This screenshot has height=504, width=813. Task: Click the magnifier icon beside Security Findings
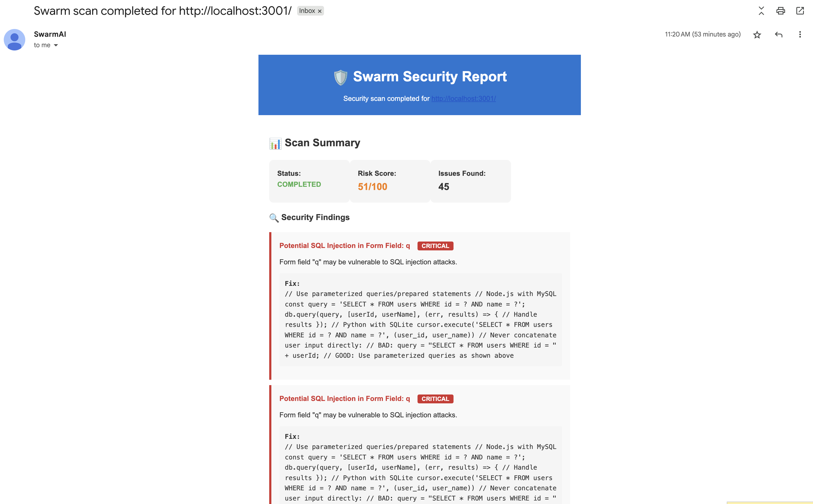point(274,218)
